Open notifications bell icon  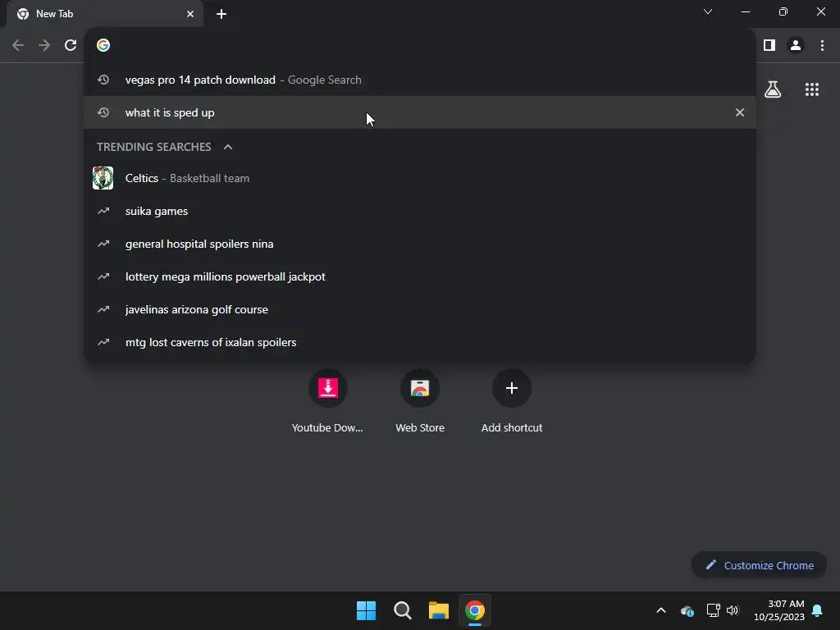point(818,610)
